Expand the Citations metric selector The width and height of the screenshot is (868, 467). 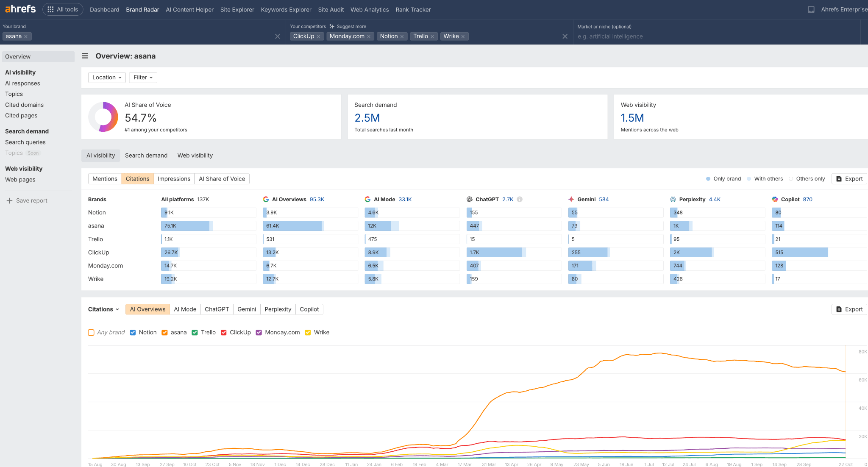point(103,309)
